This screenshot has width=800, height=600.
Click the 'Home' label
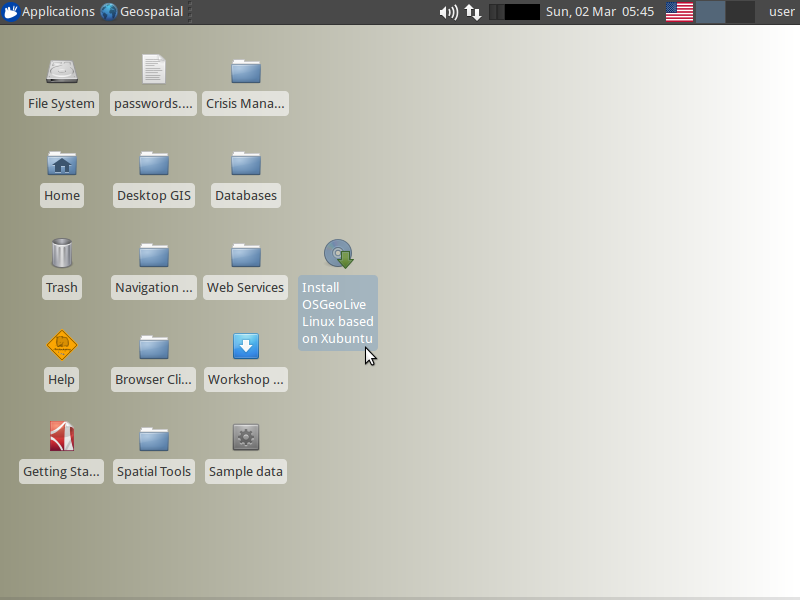click(62, 195)
